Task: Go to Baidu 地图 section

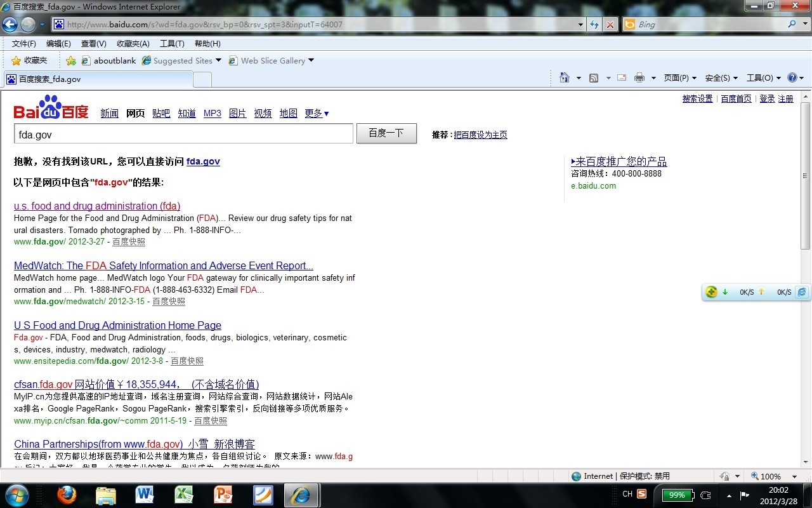Action: pyautogui.click(x=288, y=113)
